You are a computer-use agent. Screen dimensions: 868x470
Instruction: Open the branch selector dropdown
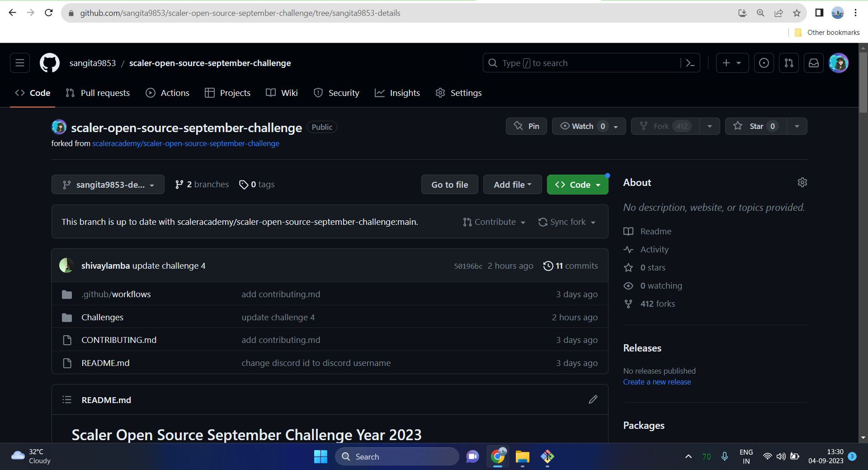[108, 185]
